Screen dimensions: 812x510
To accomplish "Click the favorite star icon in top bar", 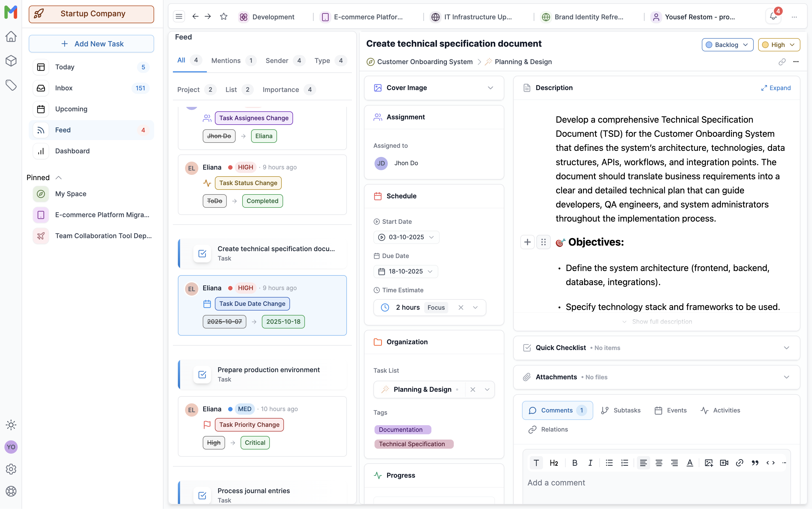I will click(223, 17).
